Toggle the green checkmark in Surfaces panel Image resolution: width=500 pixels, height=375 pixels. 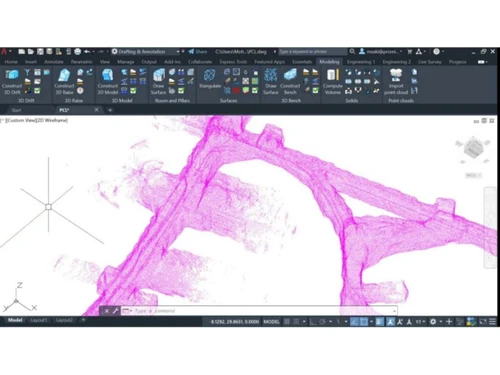click(255, 90)
